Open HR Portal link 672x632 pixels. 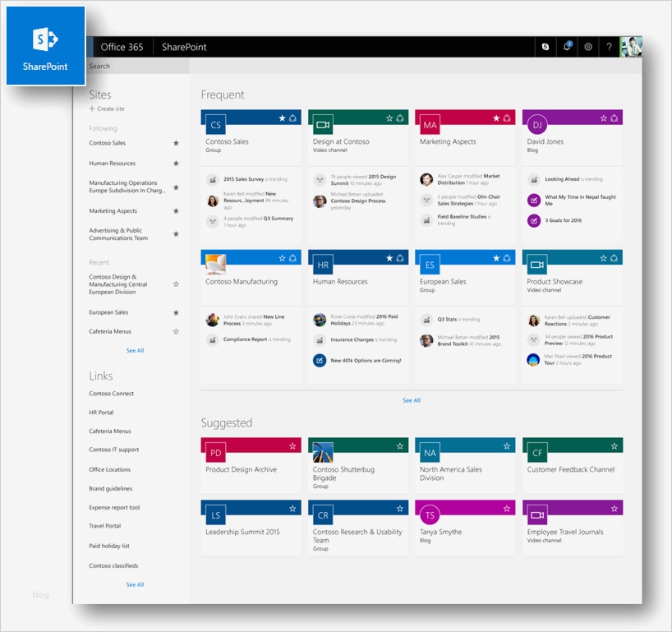pyautogui.click(x=101, y=413)
